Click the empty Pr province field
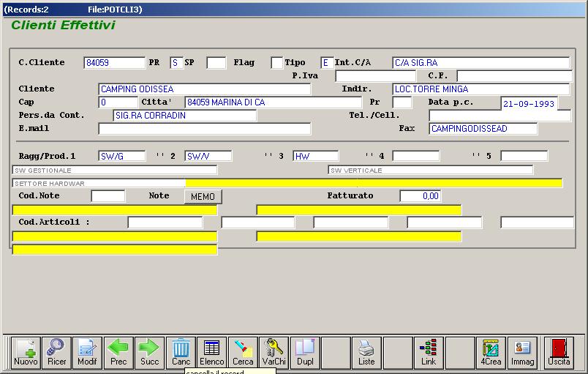Viewport: 588px width, 374px height. click(402, 102)
